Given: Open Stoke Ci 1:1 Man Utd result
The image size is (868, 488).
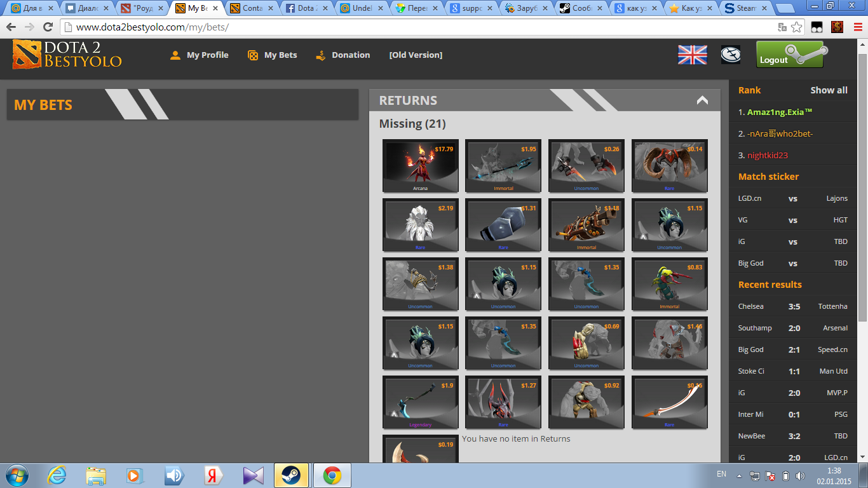Looking at the screenshot, I should coord(793,371).
